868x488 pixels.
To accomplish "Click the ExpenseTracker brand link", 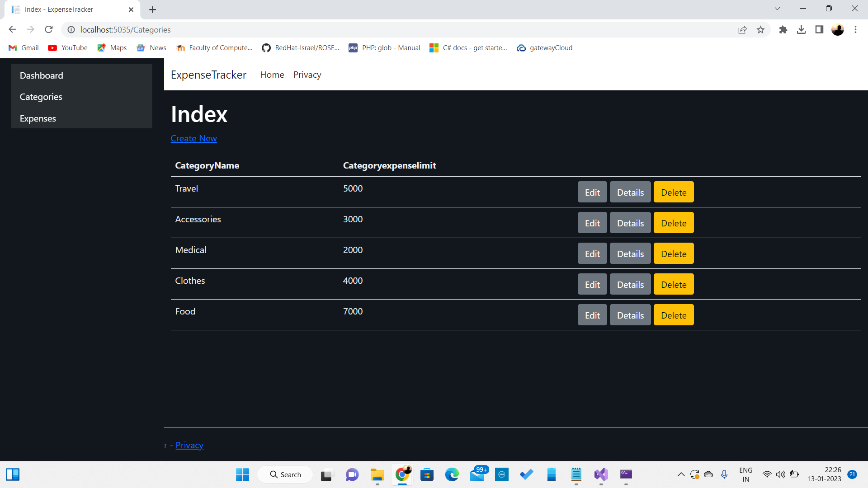I will click(x=208, y=75).
